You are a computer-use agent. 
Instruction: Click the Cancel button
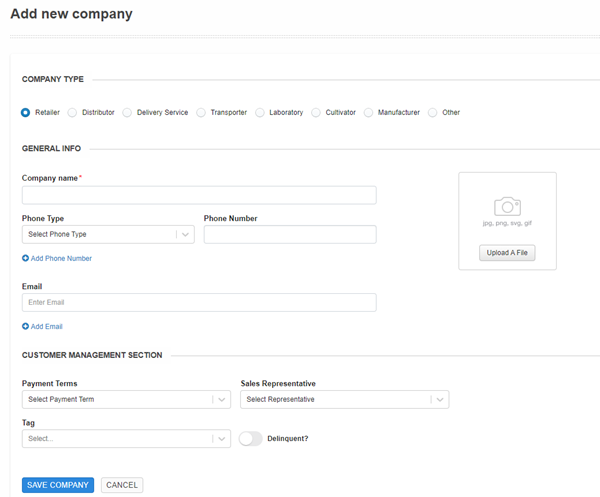click(x=122, y=485)
